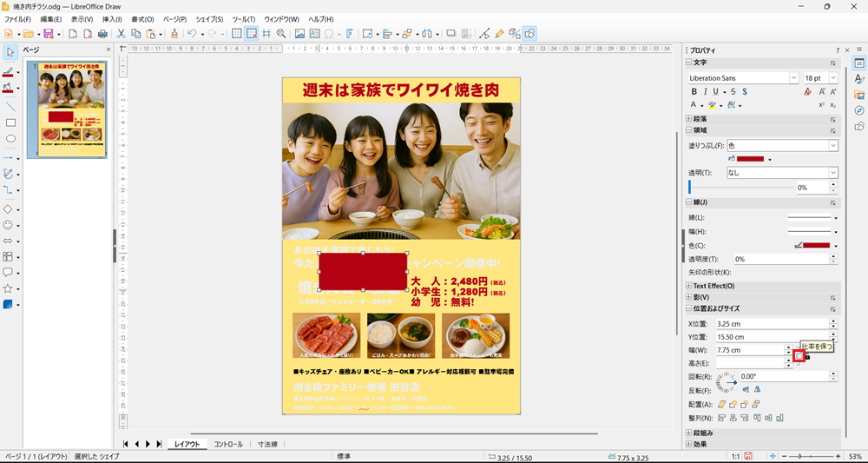The height and width of the screenshot is (463, 868).
Task: Open the Navigator compass deck icon
Action: coord(859,110)
